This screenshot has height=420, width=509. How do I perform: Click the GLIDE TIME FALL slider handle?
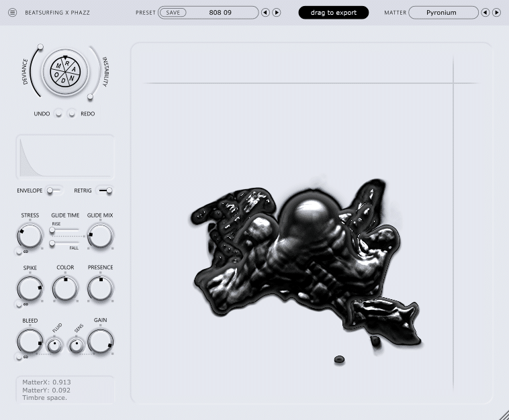tap(52, 243)
